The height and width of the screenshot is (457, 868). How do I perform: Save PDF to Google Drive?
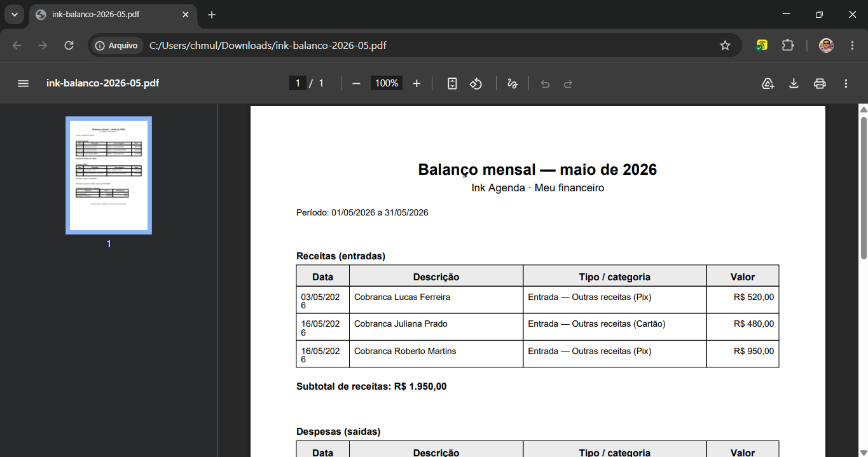tap(768, 83)
